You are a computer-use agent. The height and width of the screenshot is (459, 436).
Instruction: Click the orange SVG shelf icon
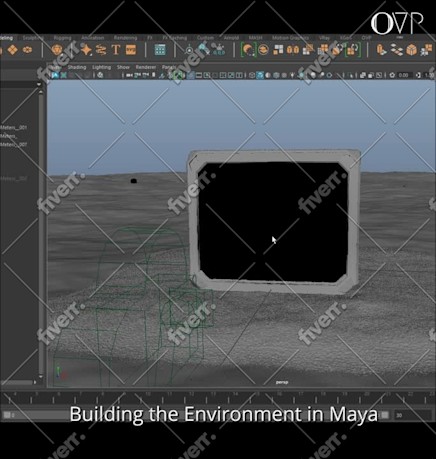(x=131, y=50)
